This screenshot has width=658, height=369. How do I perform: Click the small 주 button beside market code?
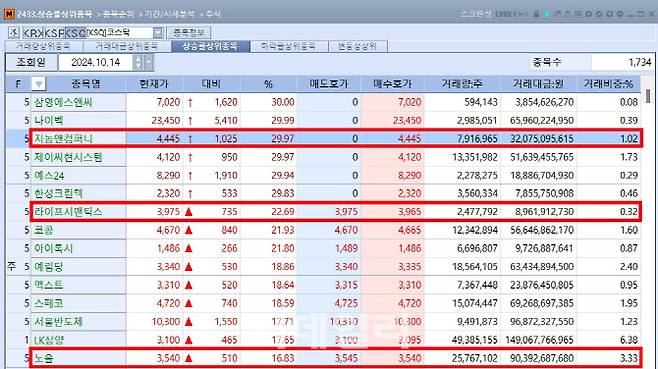pos(13,32)
